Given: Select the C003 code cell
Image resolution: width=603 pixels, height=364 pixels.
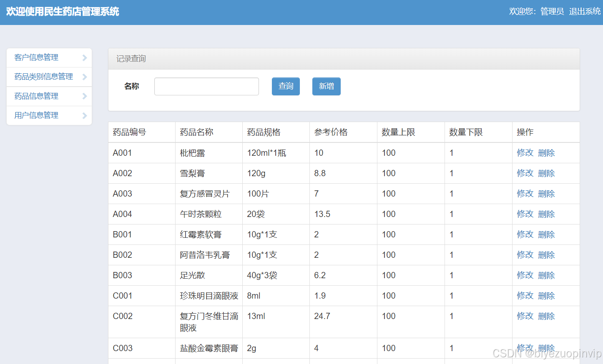Looking at the screenshot, I should (142, 348).
